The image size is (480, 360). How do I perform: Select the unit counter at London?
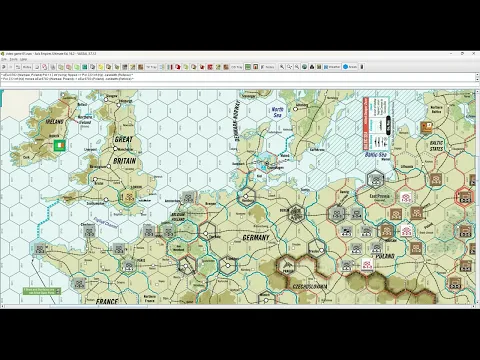(129, 197)
